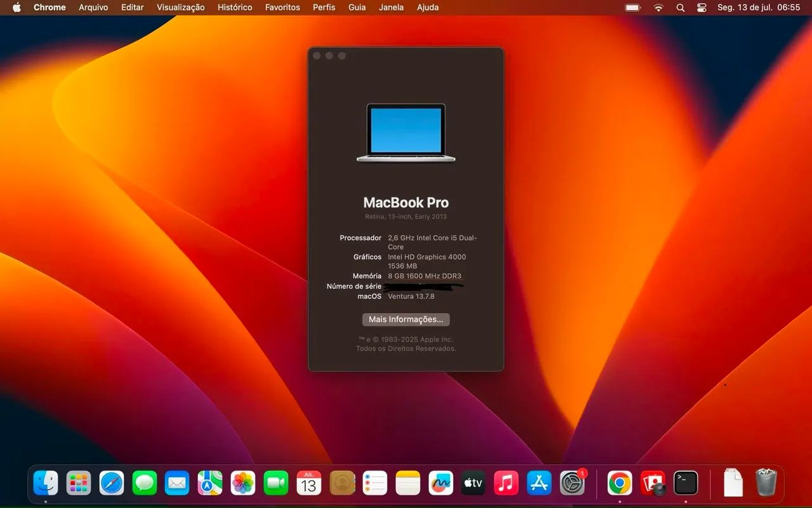Open the Apple menu
This screenshot has width=812, height=508.
tap(16, 8)
